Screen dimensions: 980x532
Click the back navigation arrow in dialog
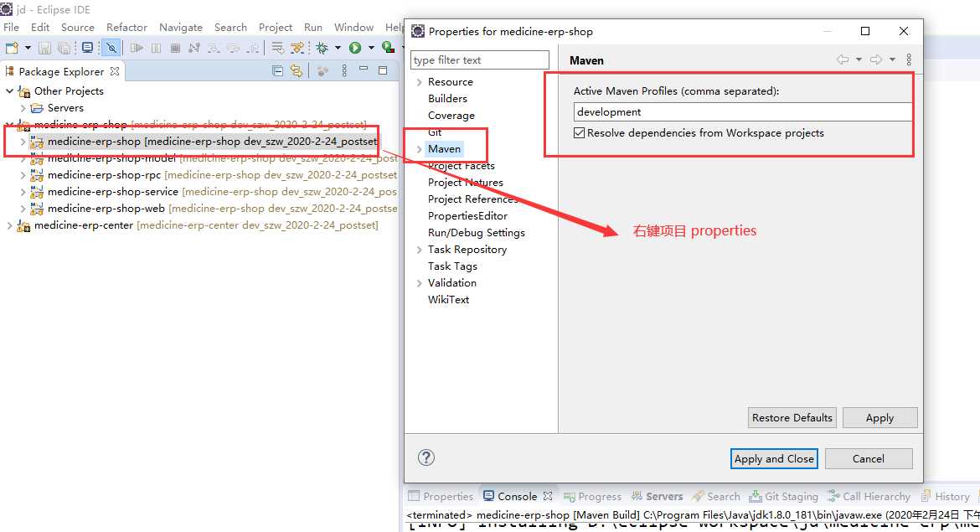(x=843, y=59)
